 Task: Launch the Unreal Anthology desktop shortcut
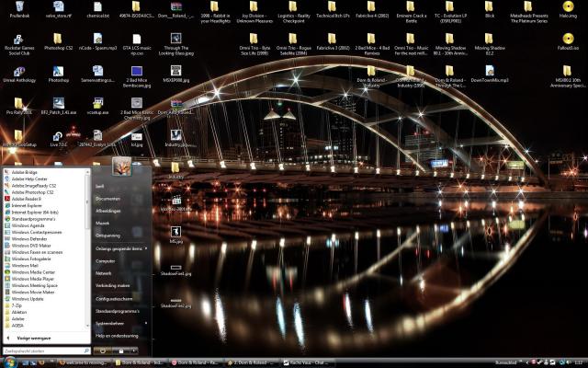[x=18, y=73]
